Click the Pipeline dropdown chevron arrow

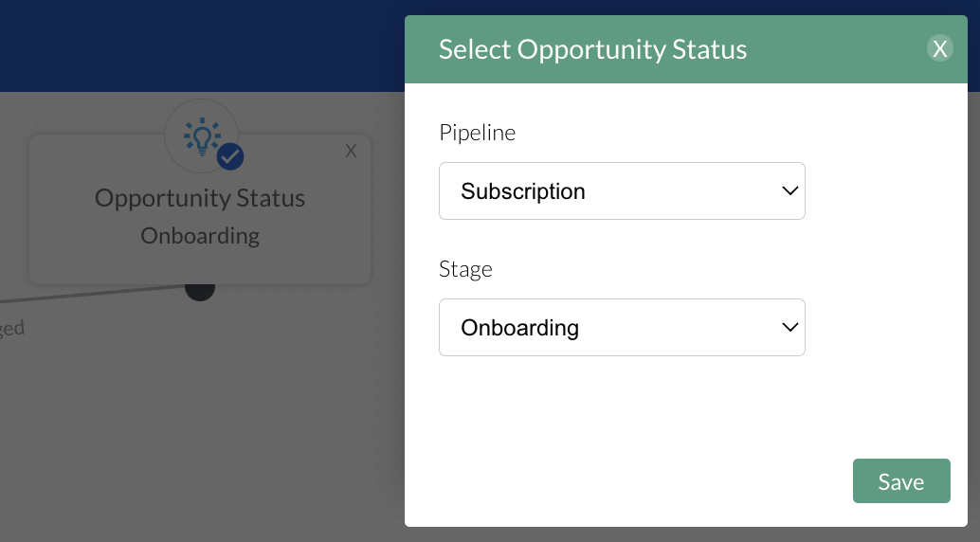tap(789, 191)
